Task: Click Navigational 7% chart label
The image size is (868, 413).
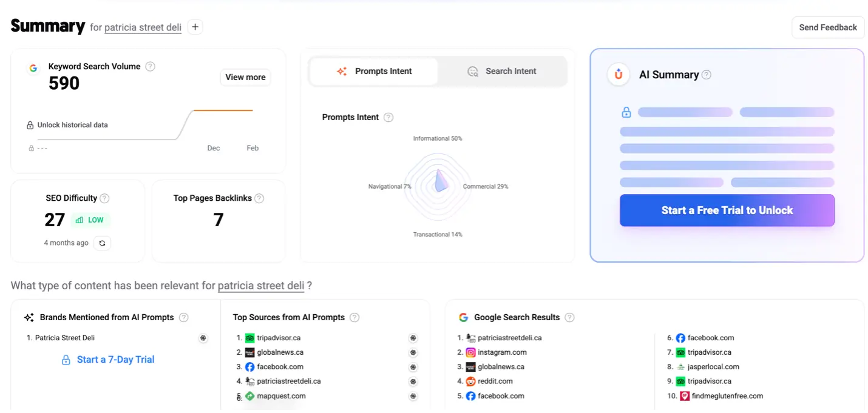Action: (x=390, y=186)
